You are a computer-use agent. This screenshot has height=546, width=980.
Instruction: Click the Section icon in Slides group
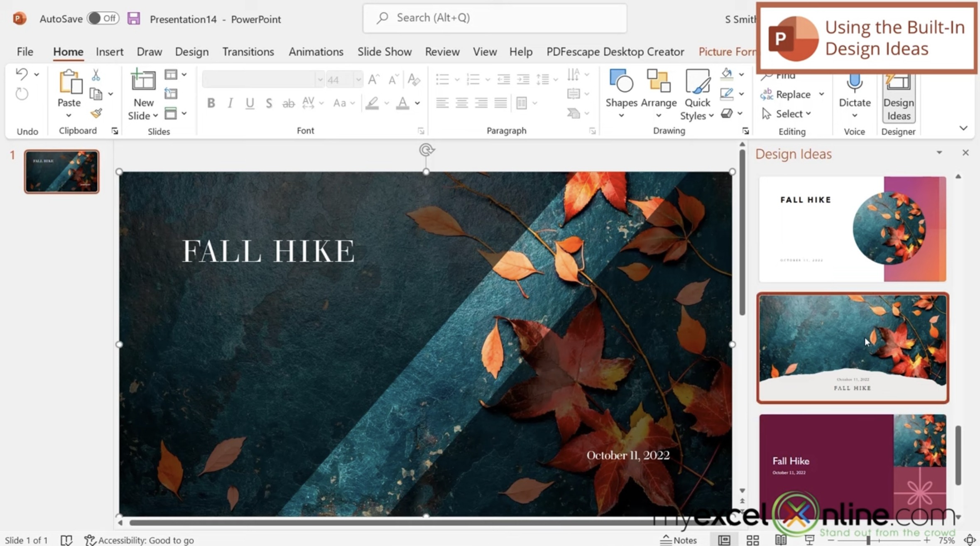pos(171,113)
